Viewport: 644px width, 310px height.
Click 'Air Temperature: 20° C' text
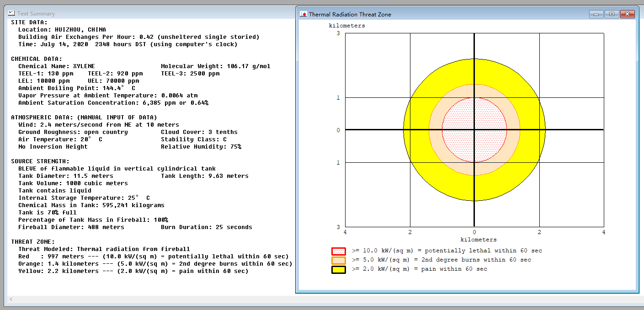click(60, 139)
